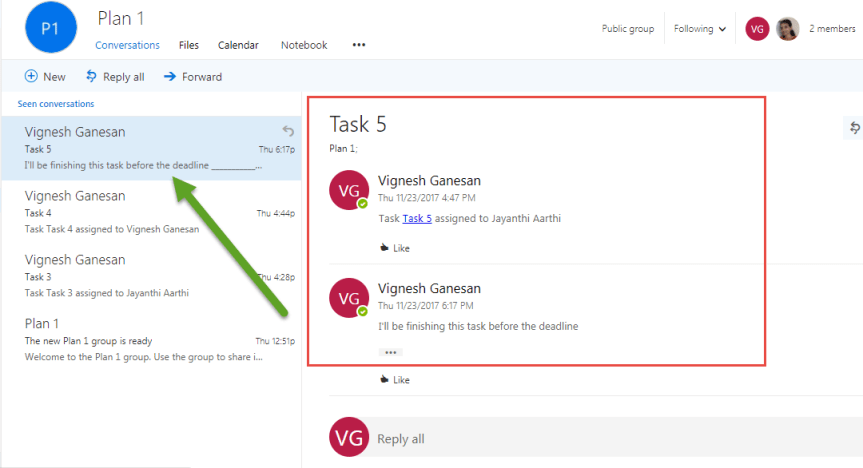863x468 pixels.
Task: Click Reply all in the toolbar
Action: coord(115,77)
